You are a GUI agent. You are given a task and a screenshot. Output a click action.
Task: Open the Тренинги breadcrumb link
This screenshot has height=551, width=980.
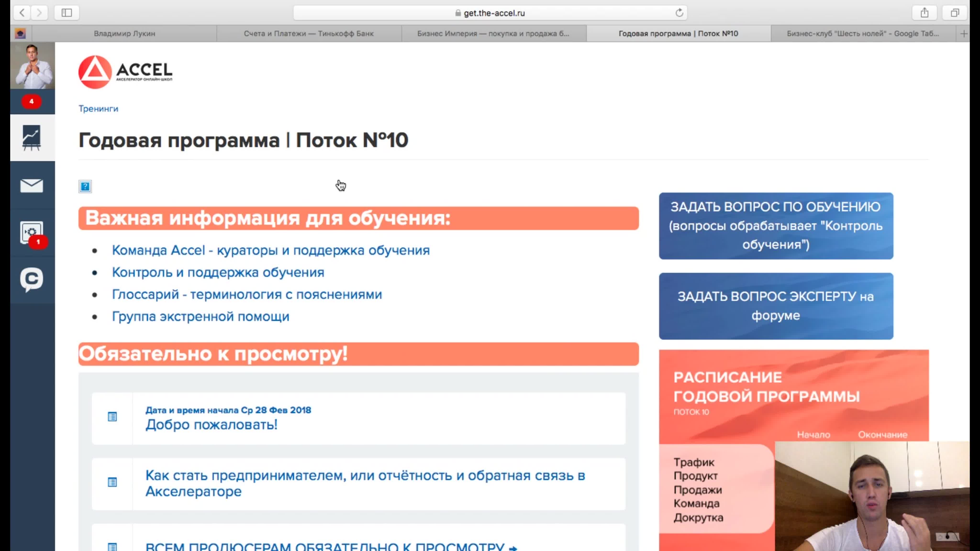coord(98,109)
